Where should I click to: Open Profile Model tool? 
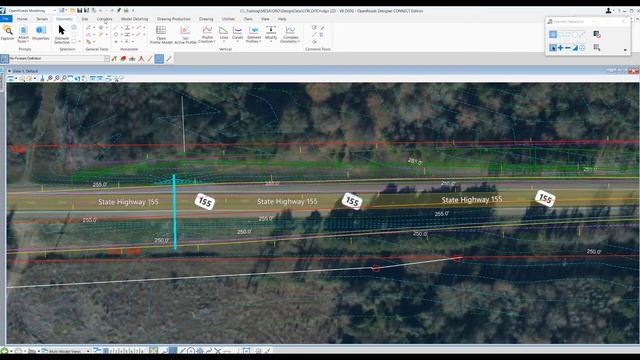161,35
